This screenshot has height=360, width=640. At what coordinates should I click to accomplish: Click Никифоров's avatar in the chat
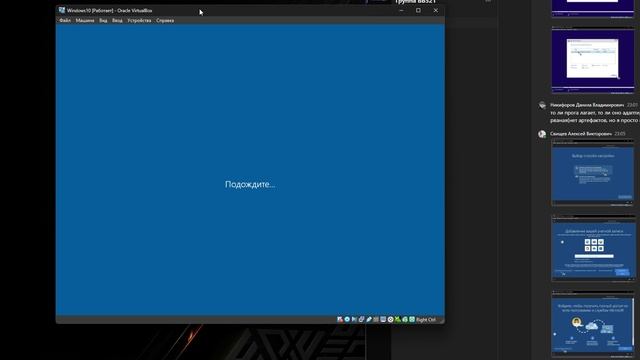(542, 105)
